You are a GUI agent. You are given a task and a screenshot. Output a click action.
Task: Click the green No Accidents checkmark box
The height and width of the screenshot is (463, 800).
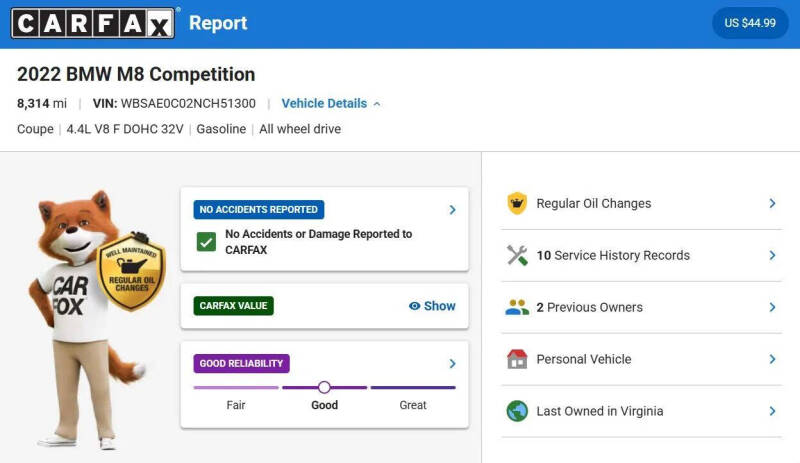[x=206, y=241]
